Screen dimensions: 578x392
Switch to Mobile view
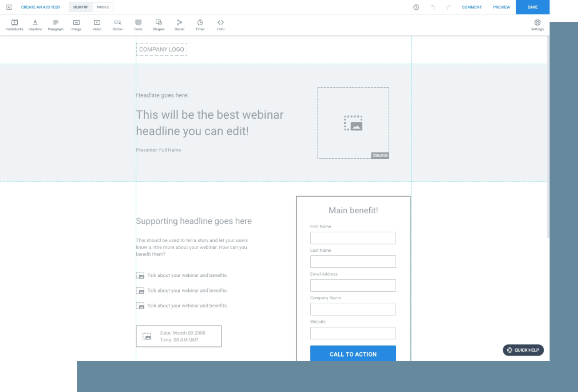103,7
